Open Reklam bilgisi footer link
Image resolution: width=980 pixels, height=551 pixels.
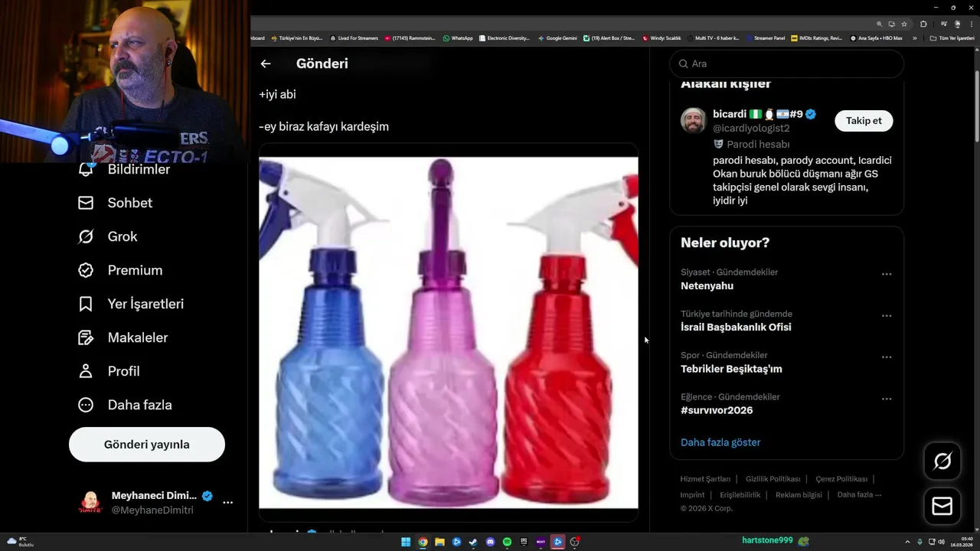coord(799,495)
